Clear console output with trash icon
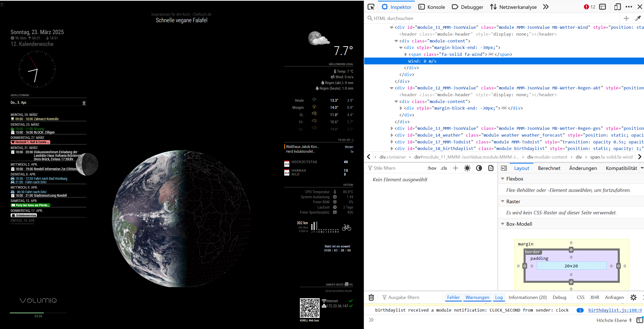 [x=371, y=297]
